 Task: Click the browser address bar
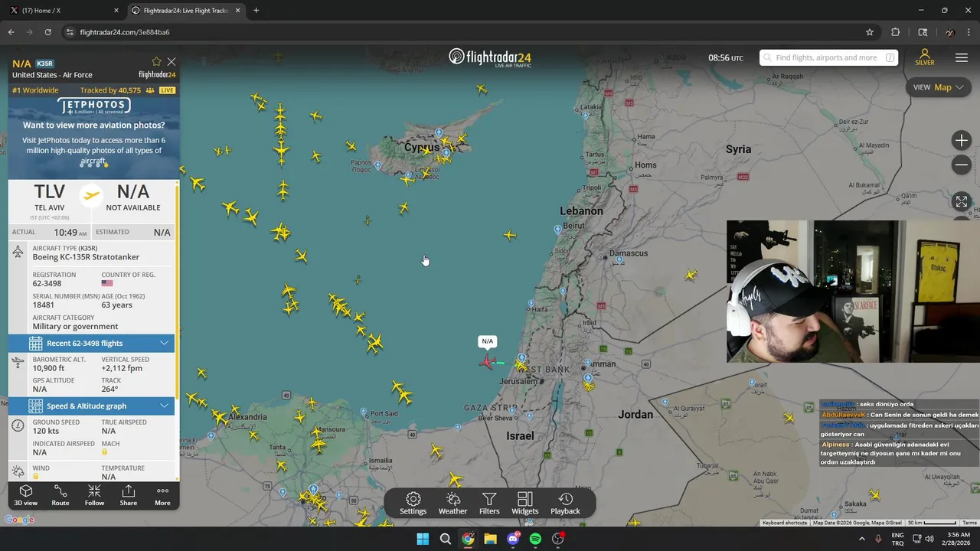[459, 32]
